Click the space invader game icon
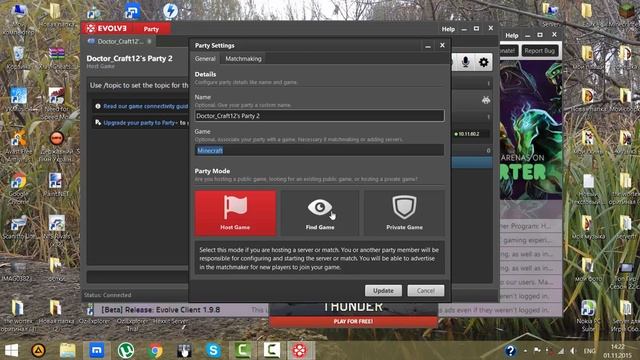Viewport: 640px width, 360px height. (486, 100)
